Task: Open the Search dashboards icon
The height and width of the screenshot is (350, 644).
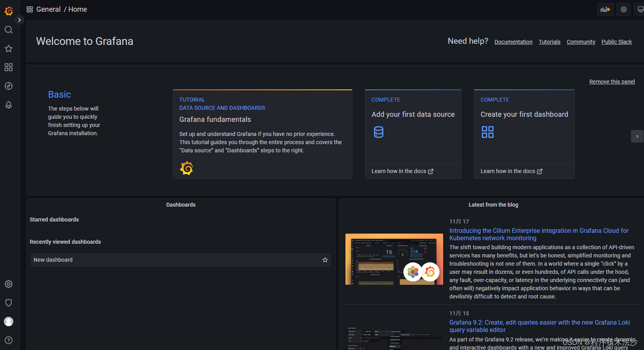Action: point(9,30)
